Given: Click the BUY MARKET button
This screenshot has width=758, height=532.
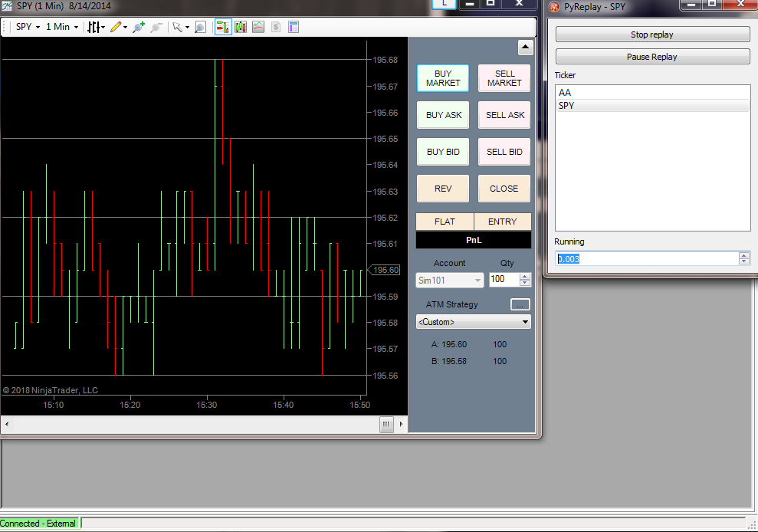Looking at the screenshot, I should [443, 78].
